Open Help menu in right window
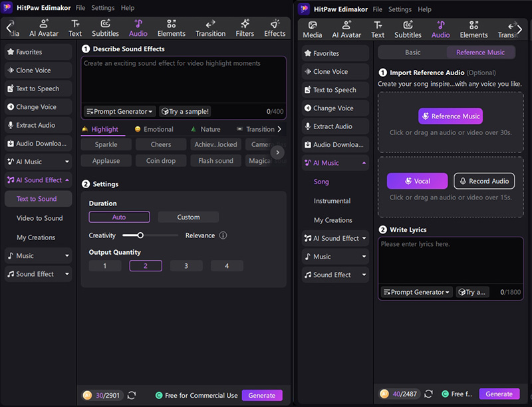The height and width of the screenshot is (407, 532). click(x=424, y=9)
